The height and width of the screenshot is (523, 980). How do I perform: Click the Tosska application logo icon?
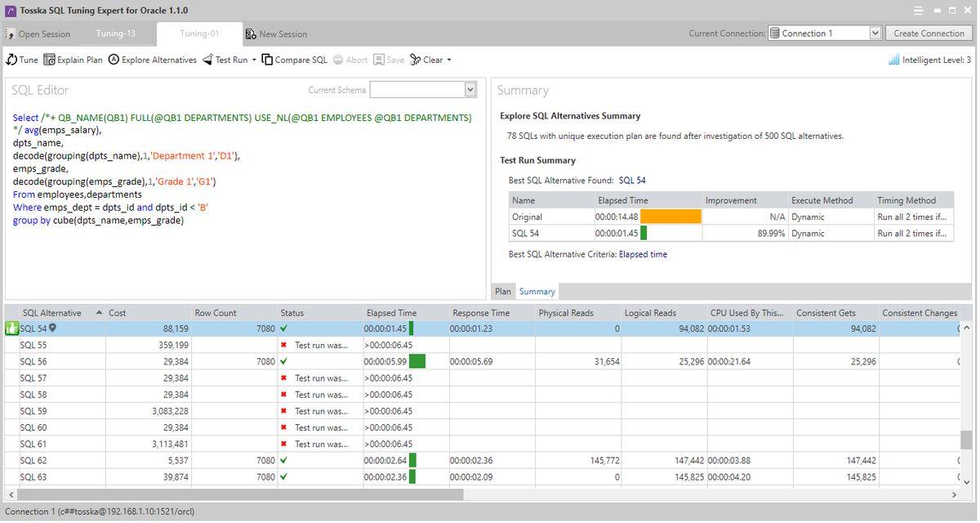[x=10, y=11]
